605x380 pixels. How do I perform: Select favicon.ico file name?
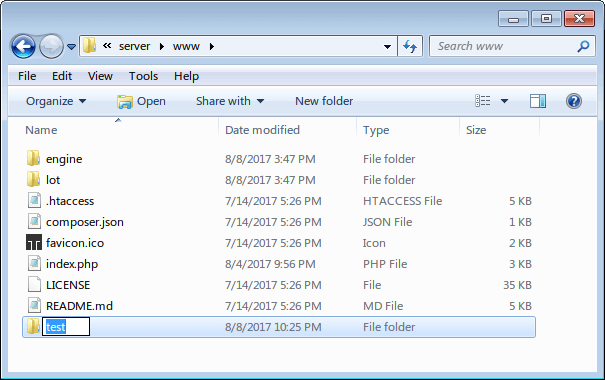75,243
